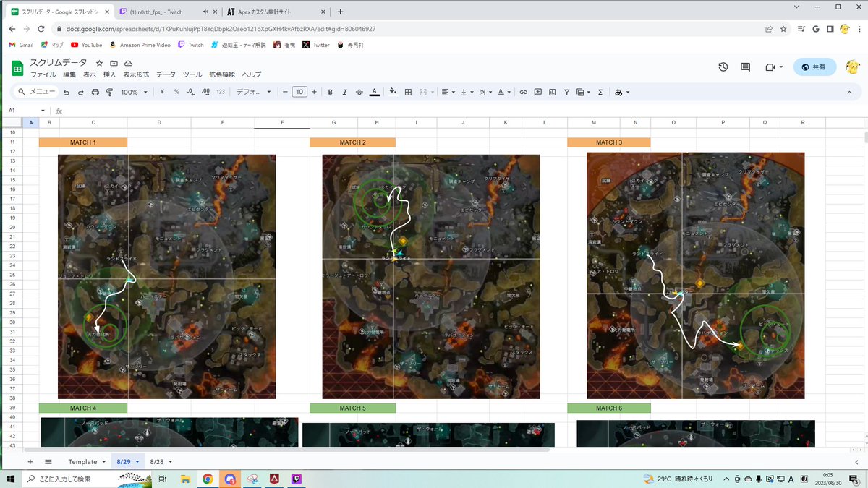Image resolution: width=868 pixels, height=488 pixels.
Task: Print the spreadsheet using printer icon
Action: (95, 92)
